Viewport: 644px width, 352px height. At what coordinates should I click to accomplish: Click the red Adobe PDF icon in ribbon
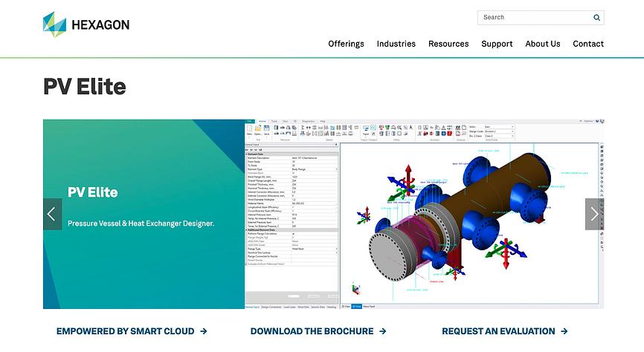point(450,134)
